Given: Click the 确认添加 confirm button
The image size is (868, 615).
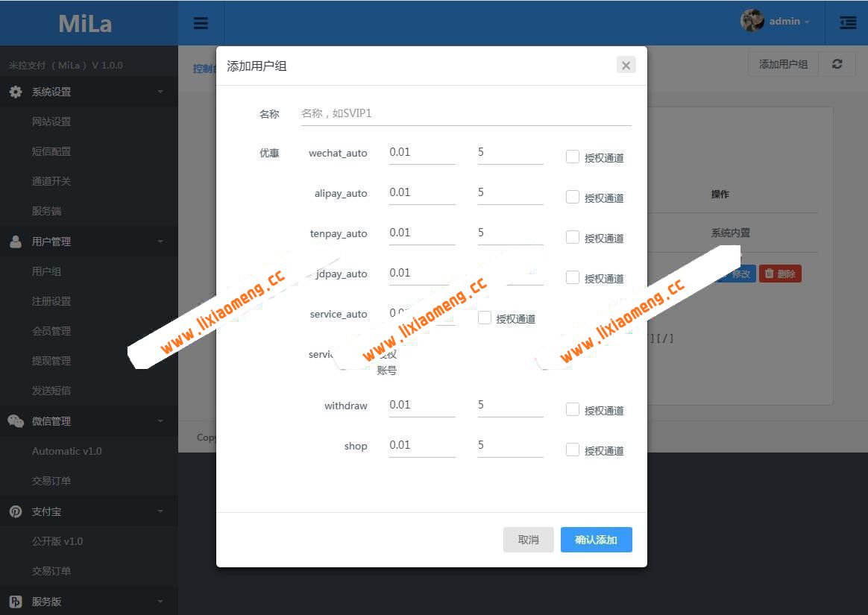Looking at the screenshot, I should click(x=596, y=539).
